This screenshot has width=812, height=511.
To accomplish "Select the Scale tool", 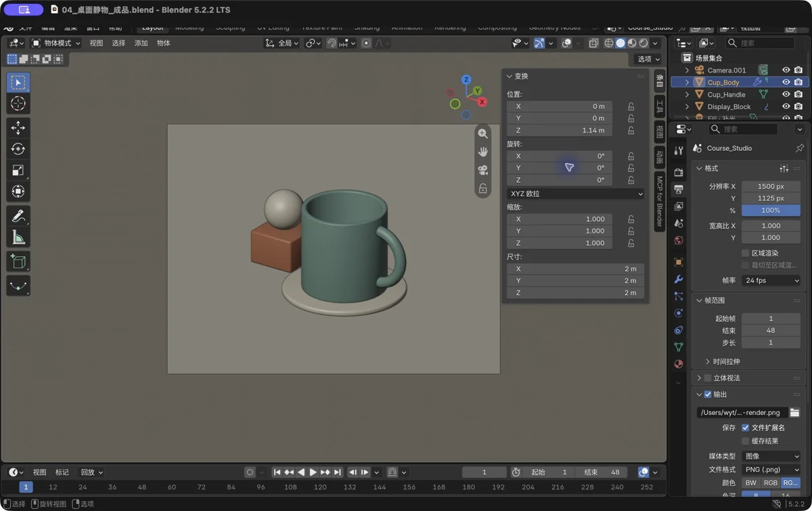I will pyautogui.click(x=18, y=170).
